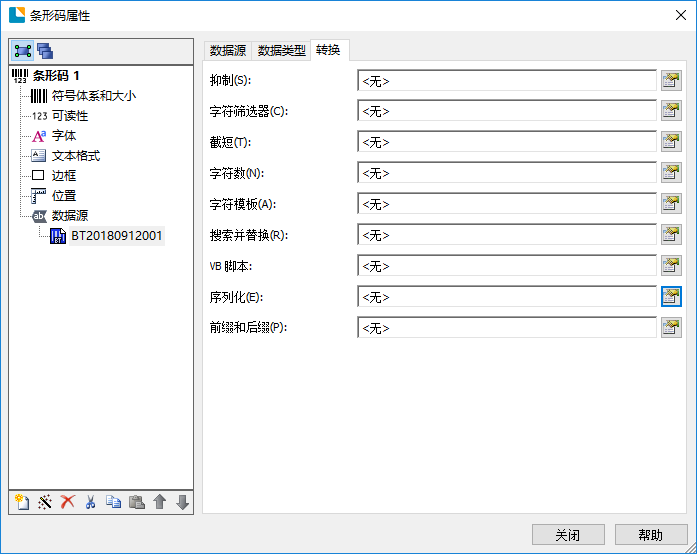Move data source up with arrow icon
Screen dimensions: 697x554
point(159,502)
